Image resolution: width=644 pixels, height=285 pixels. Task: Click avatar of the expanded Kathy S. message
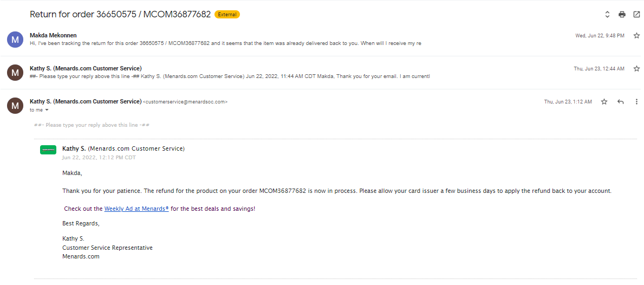pyautogui.click(x=15, y=106)
